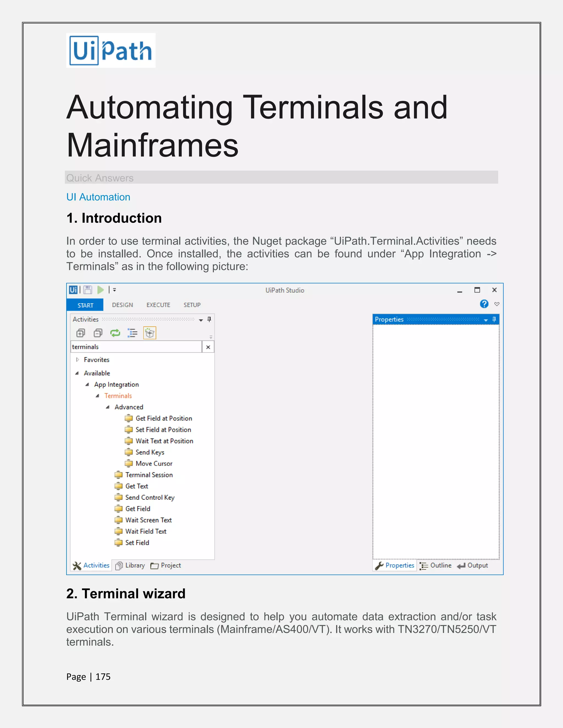This screenshot has width=563, height=728.
Task: Select Wait Screen Text activity
Action: (143, 520)
